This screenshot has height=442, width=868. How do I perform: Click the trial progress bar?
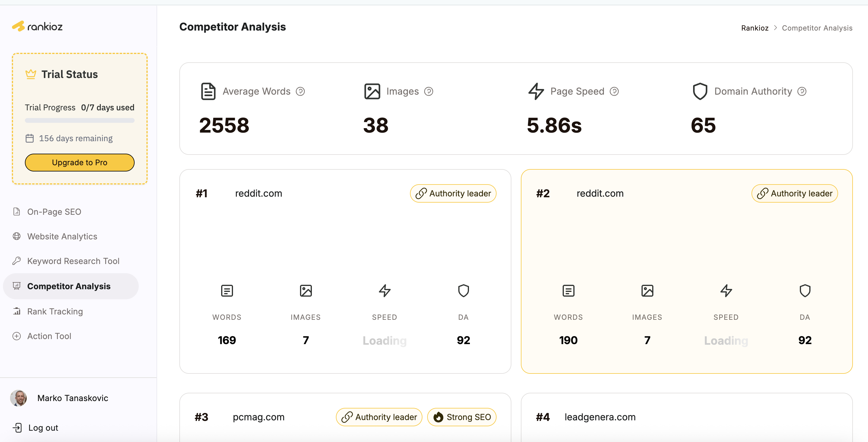coord(79,120)
